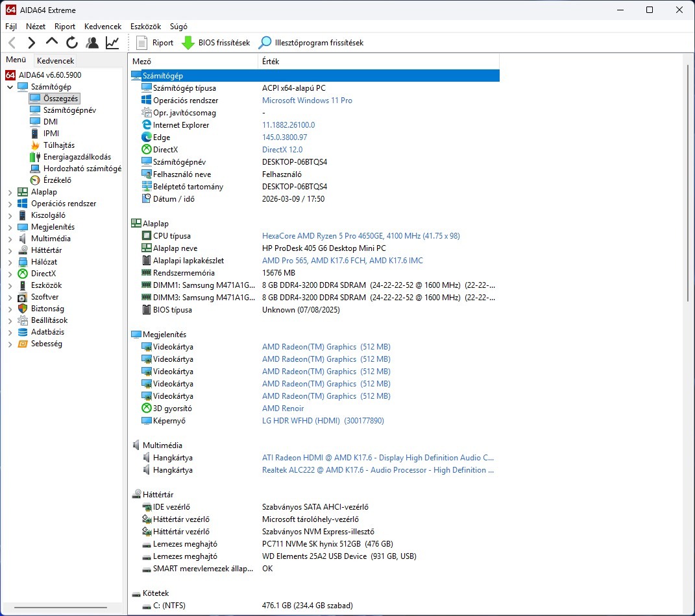Click the Kiszolgáló server icon
The image size is (695, 616).
(x=23, y=215)
